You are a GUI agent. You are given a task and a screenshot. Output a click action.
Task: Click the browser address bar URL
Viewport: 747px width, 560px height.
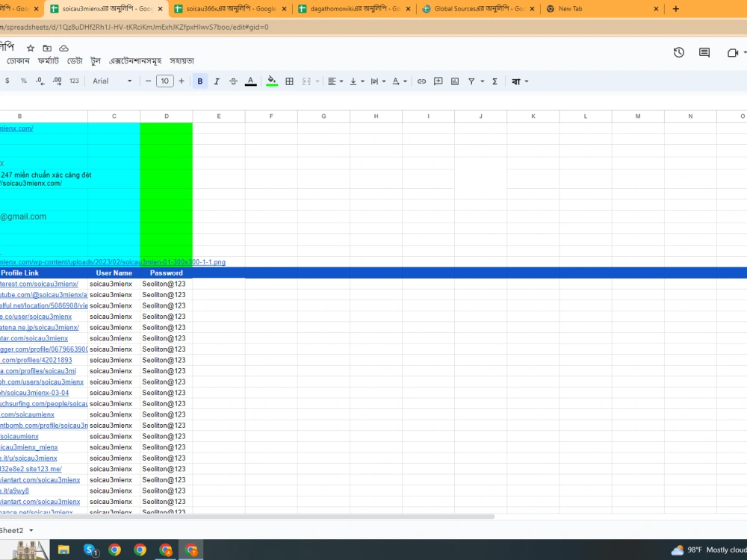tap(134, 27)
